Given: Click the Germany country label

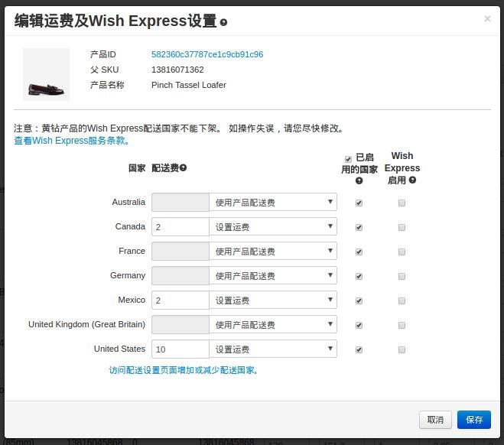Looking at the screenshot, I should 128,276.
